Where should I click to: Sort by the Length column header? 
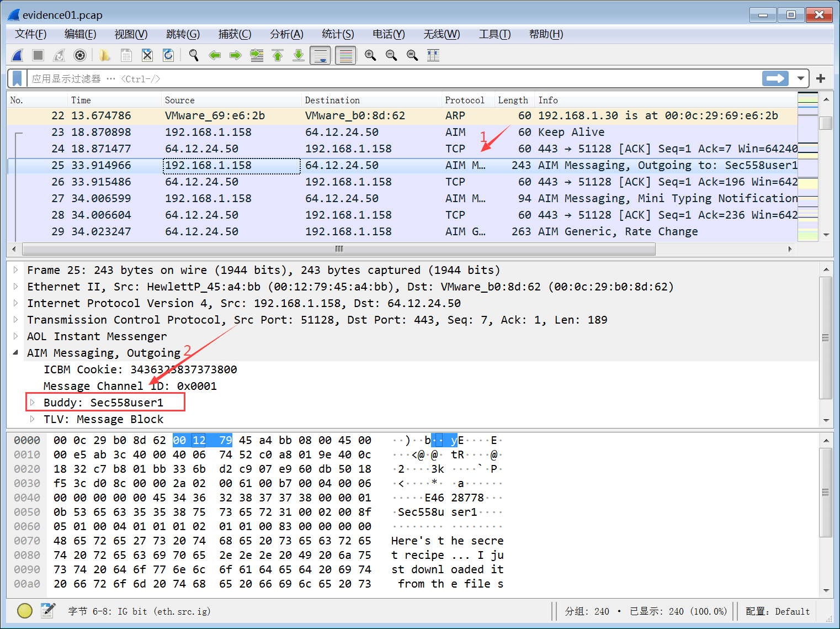point(515,100)
